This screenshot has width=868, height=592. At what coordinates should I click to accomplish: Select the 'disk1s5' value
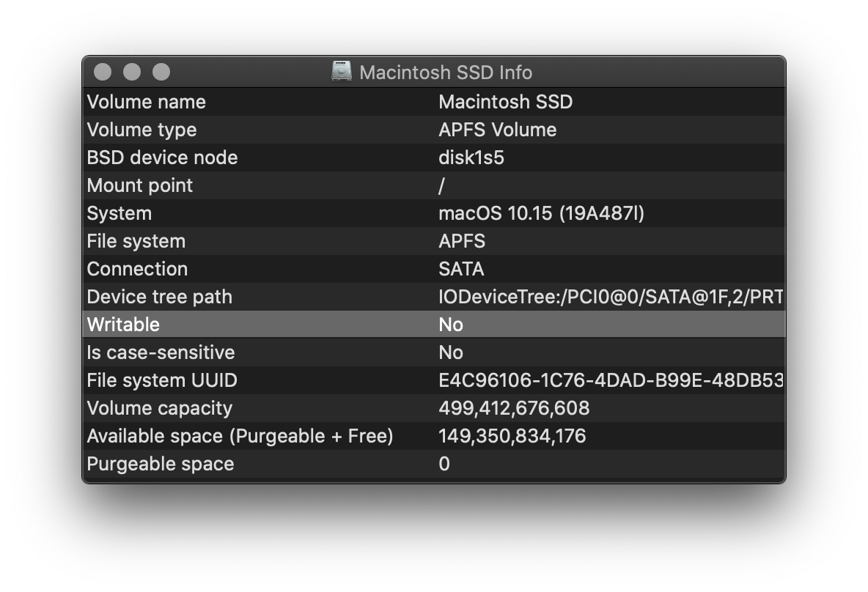(471, 158)
